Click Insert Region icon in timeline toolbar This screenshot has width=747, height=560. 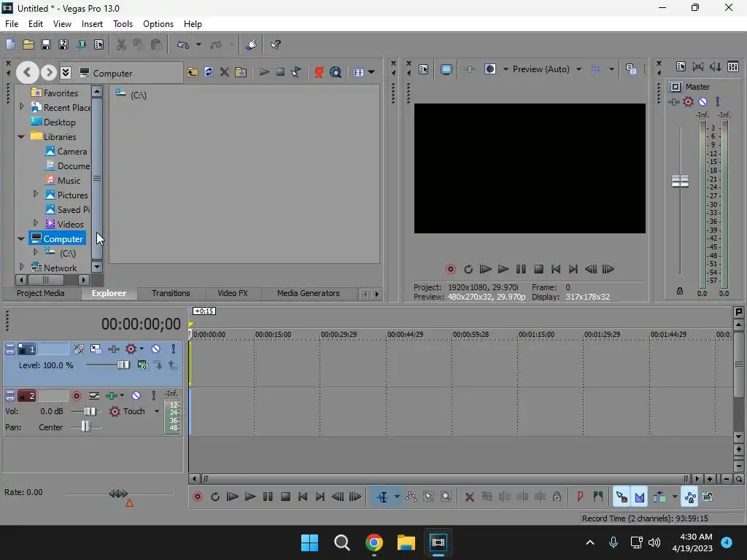coord(598,497)
